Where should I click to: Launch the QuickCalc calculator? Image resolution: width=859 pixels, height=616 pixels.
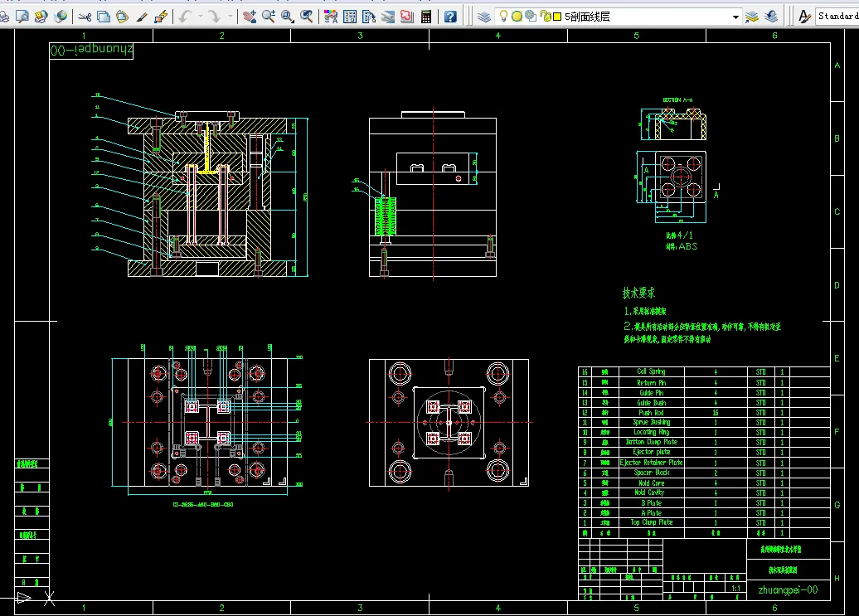click(426, 16)
